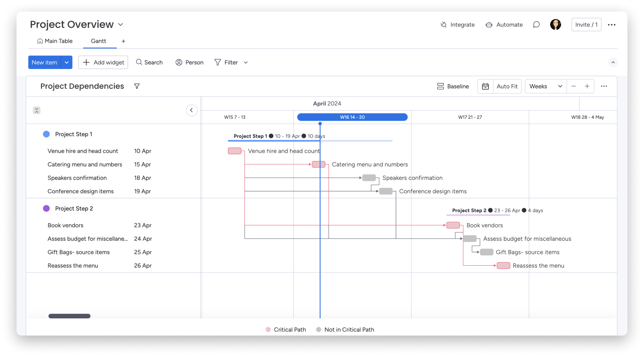
Task: Toggle the Weeks dropdown in Gantt view
Action: click(545, 86)
